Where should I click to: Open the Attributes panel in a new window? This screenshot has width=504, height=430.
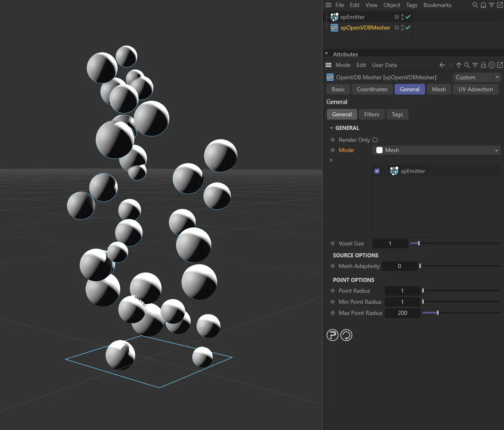pos(500,65)
